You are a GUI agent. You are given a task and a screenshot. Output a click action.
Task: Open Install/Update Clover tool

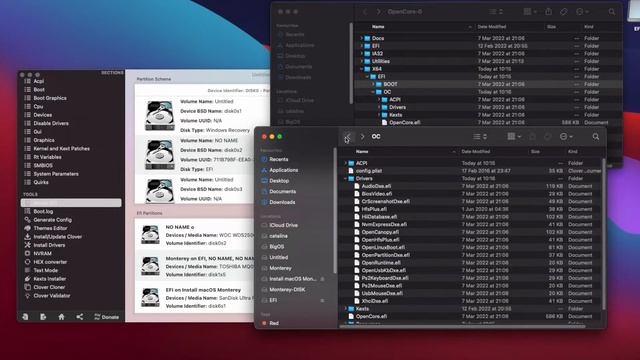58,237
